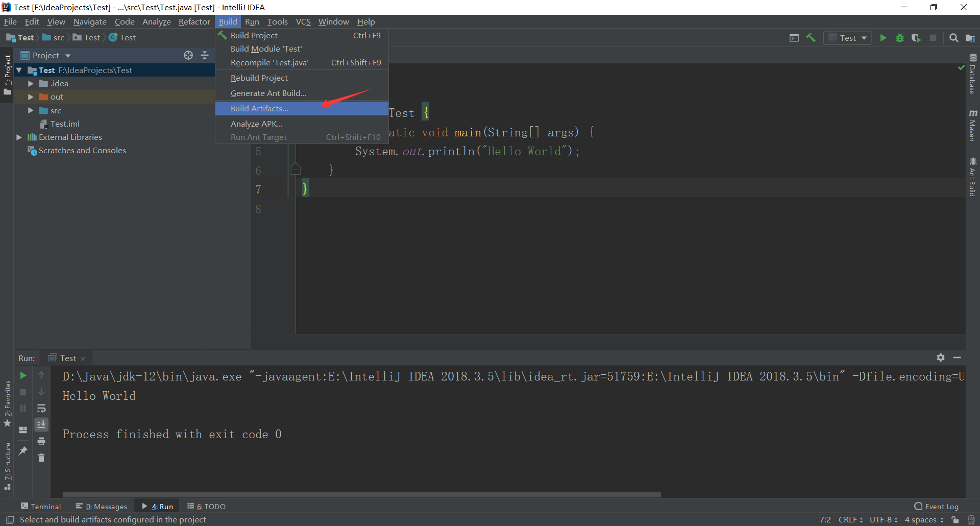
Task: Open the Test run configuration dropdown
Action: (x=847, y=38)
